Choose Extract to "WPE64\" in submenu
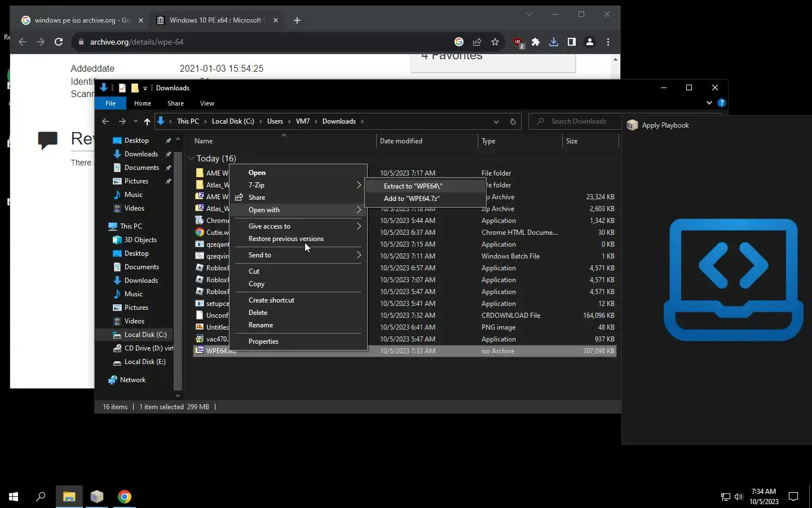This screenshot has width=812, height=508. 425,186
